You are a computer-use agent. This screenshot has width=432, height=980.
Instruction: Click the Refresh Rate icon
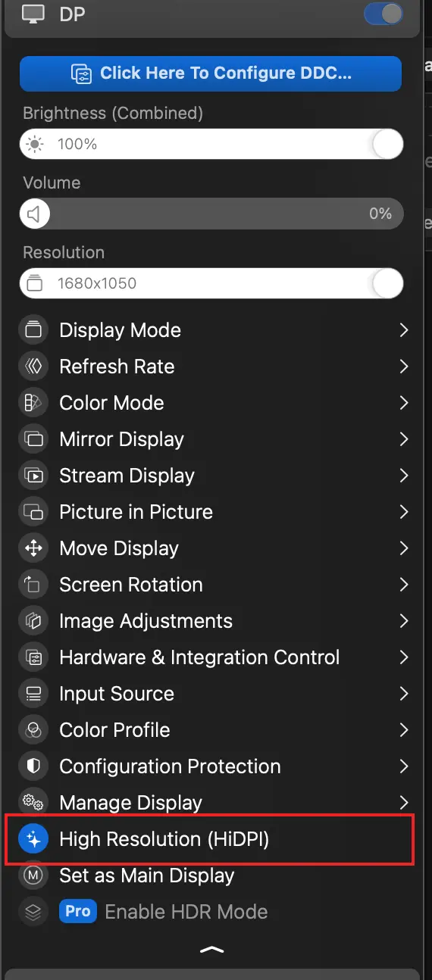point(33,367)
